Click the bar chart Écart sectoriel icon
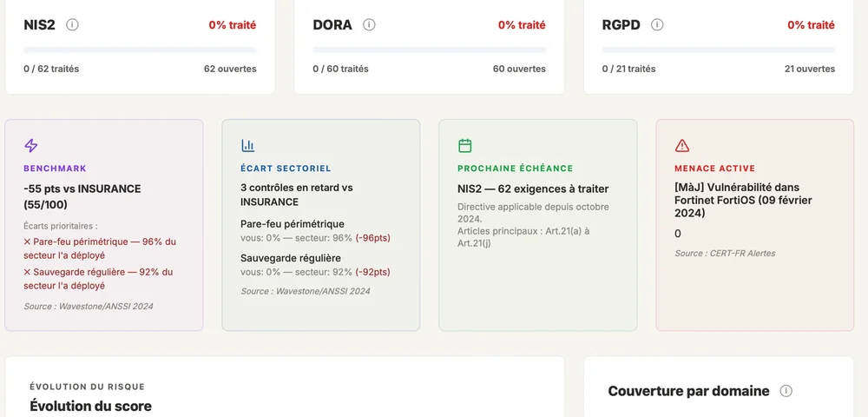 coord(248,146)
